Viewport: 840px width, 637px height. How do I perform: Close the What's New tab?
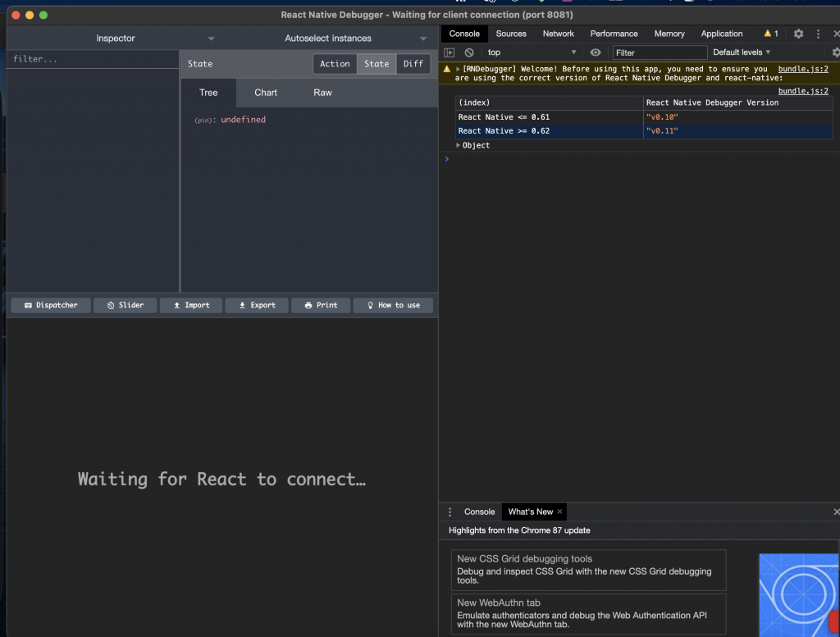pos(559,512)
